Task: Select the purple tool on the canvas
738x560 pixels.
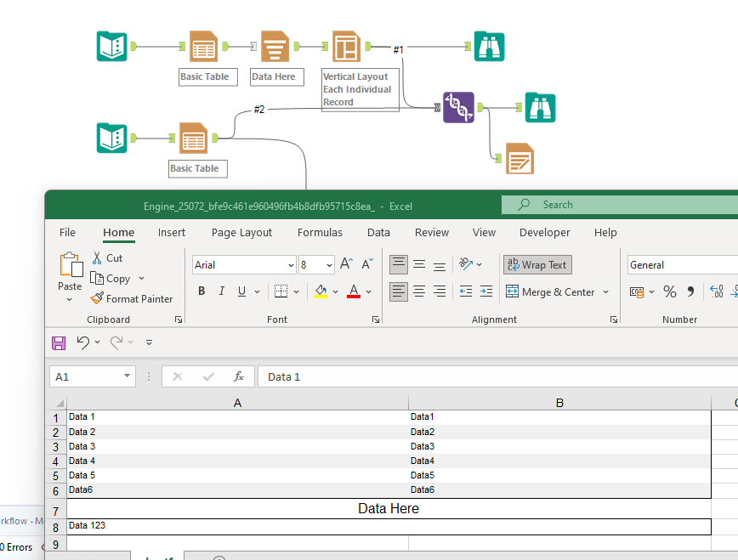Action: (x=458, y=109)
